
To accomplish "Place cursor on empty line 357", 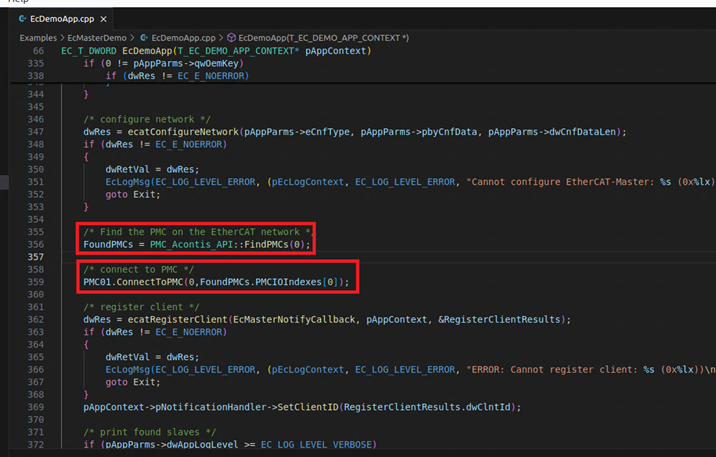I will 200,257.
